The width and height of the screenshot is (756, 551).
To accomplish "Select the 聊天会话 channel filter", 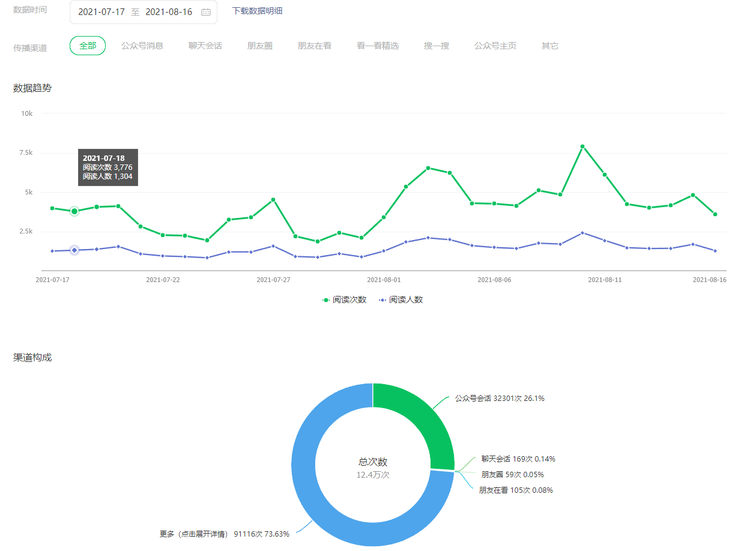I will [205, 46].
